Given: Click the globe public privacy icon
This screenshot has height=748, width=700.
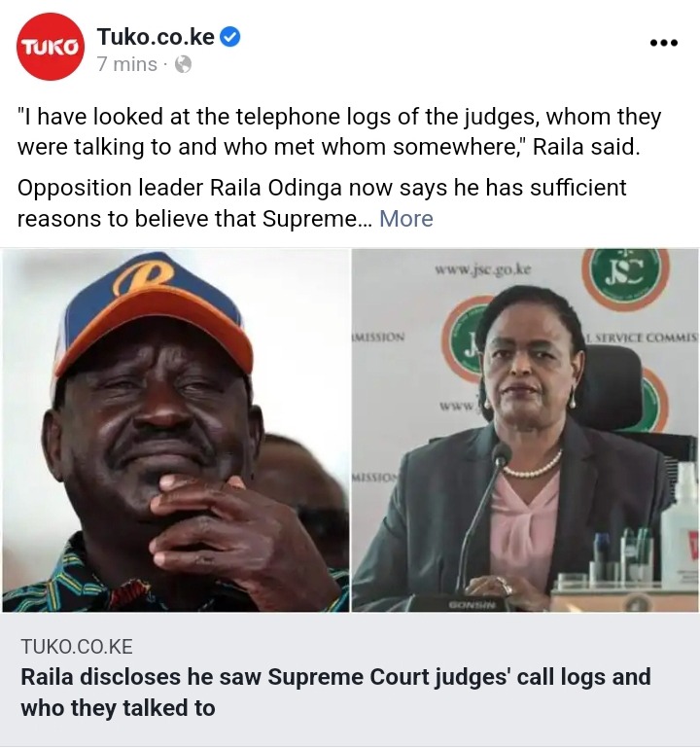Looking at the screenshot, I should click(183, 64).
